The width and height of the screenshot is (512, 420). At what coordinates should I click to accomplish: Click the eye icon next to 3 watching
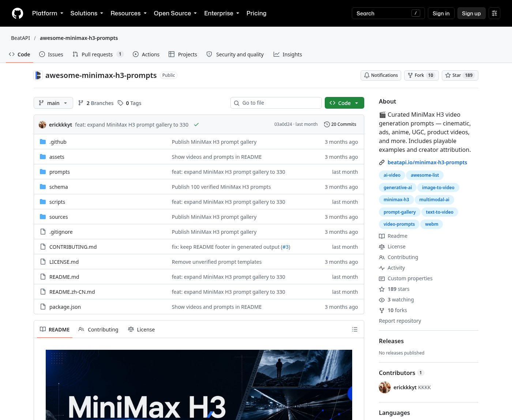tap(382, 300)
